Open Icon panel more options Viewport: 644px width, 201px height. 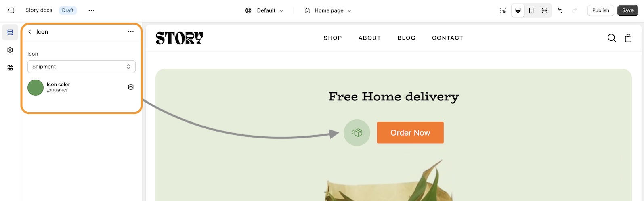point(130,31)
